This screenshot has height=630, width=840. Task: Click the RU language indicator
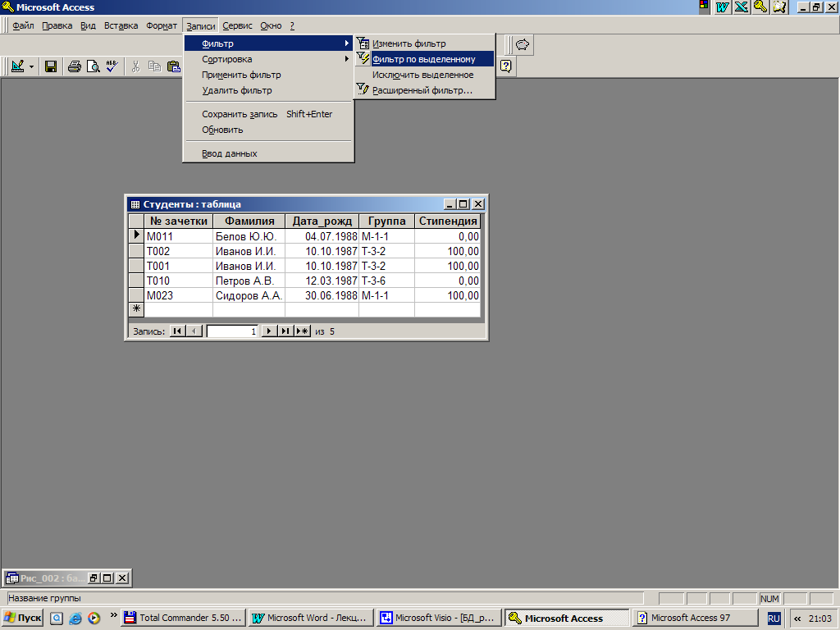(x=774, y=619)
